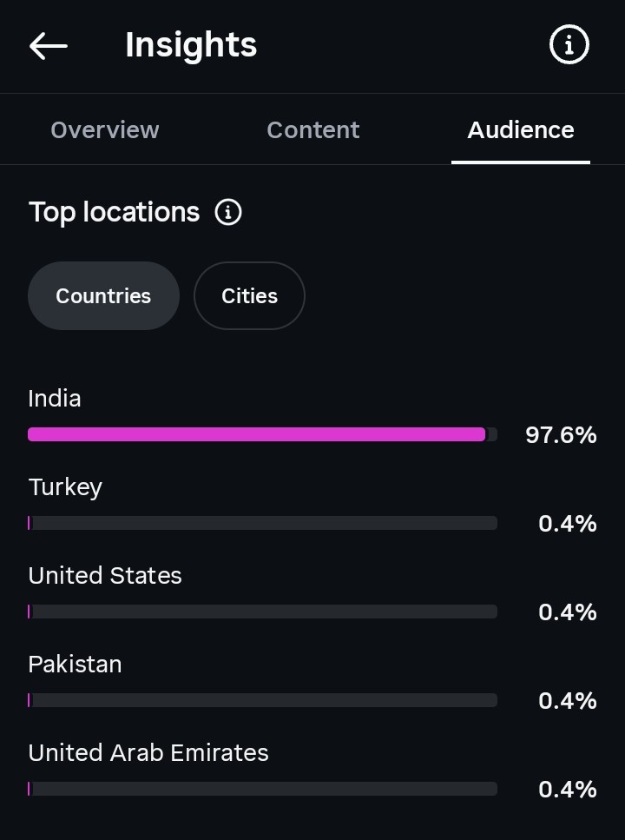Switch to the Content tab

312,129
